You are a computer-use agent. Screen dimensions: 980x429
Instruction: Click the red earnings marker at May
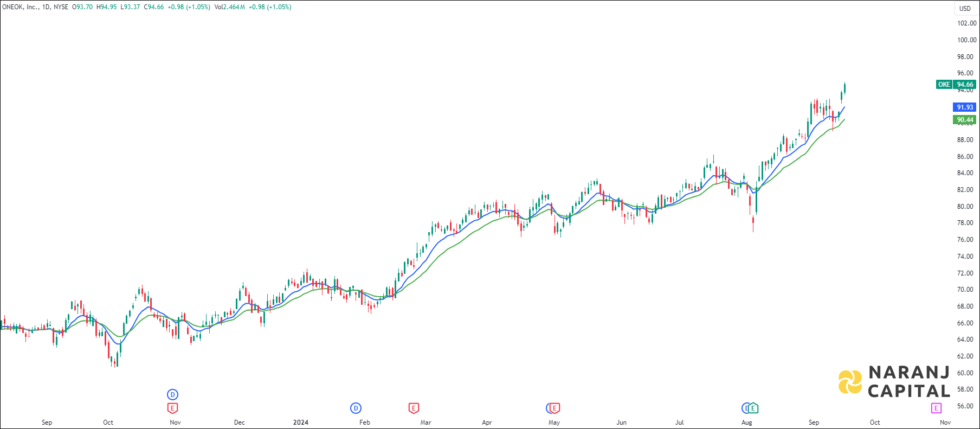(x=555, y=408)
